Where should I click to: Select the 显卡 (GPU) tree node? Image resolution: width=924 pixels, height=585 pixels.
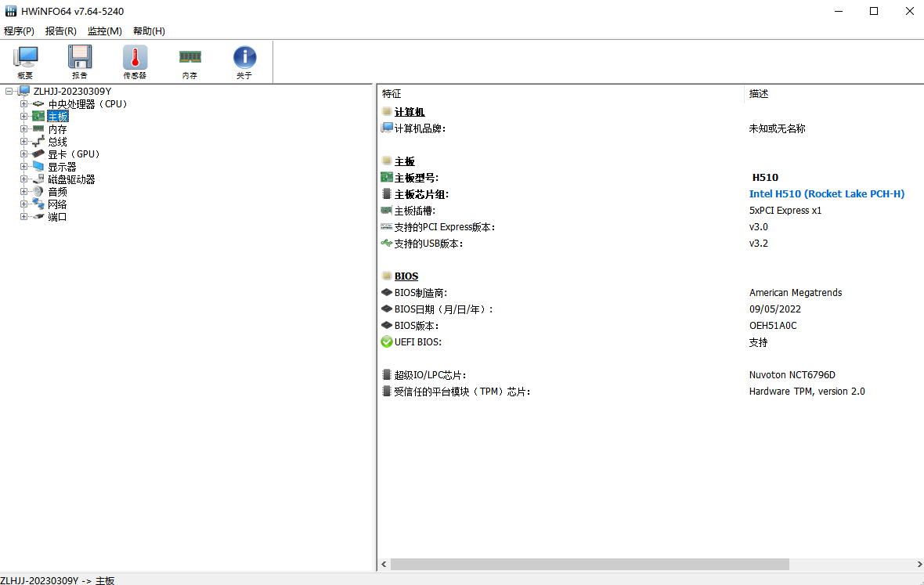click(74, 154)
